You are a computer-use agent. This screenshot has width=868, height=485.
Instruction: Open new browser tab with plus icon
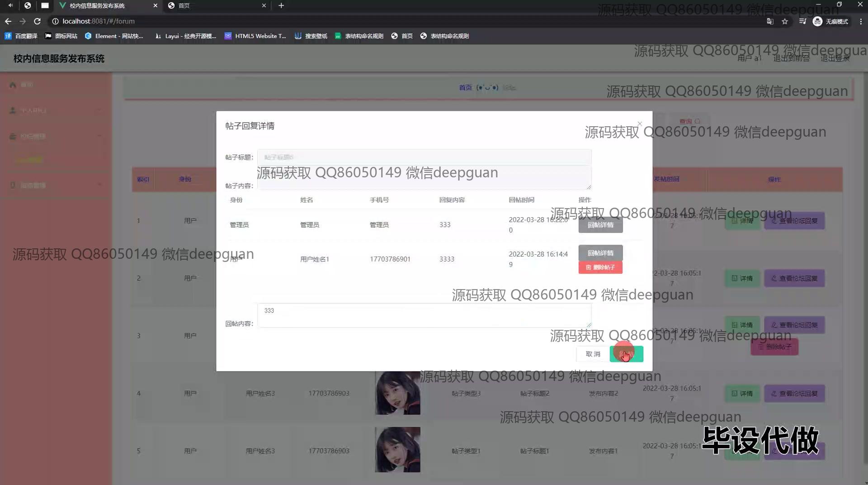(281, 5)
